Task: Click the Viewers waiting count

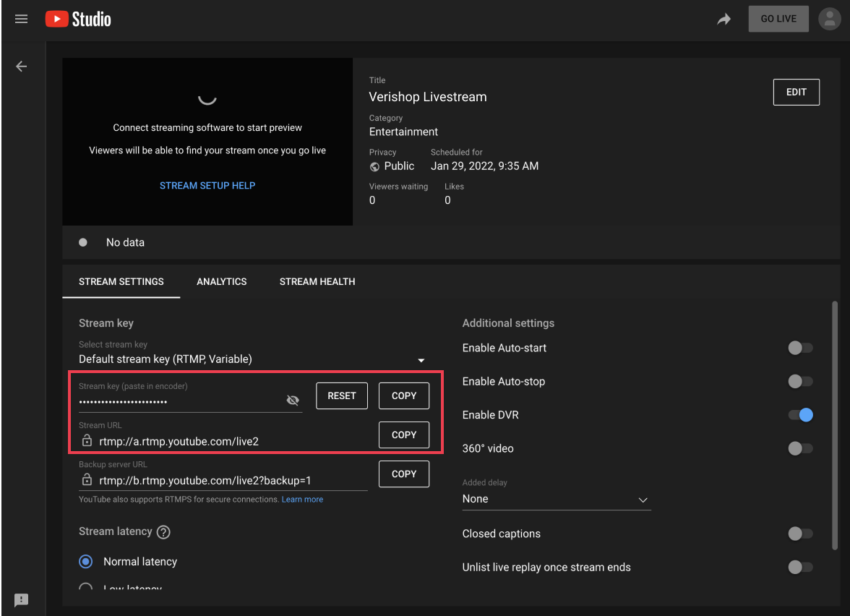Action: 372,200
